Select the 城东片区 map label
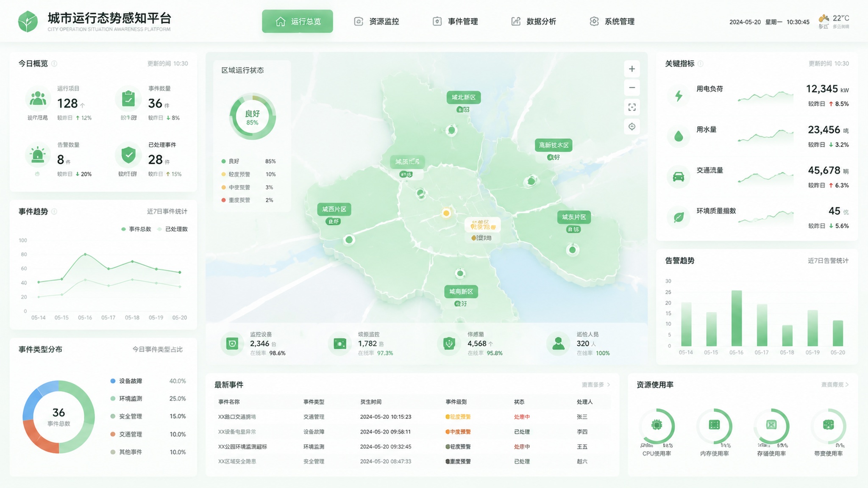Viewport: 868px width, 488px height. 574,217
